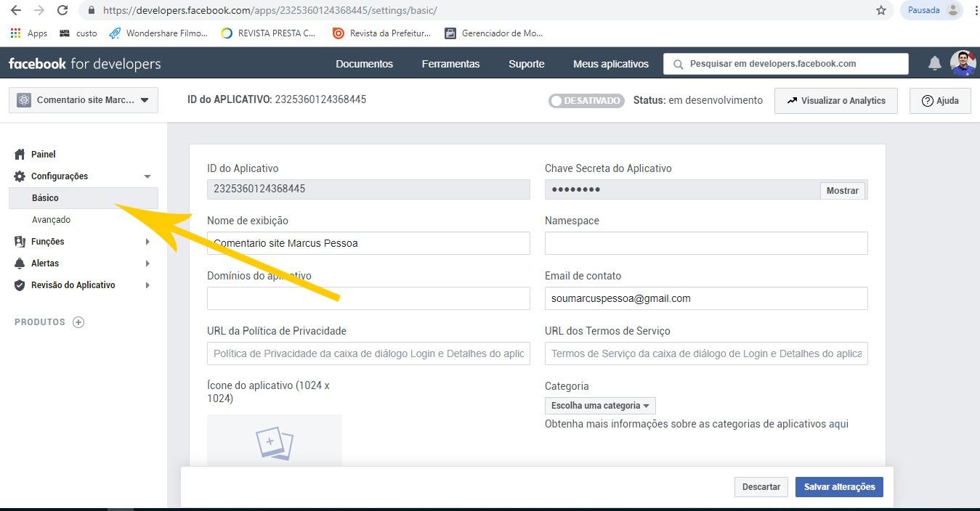The height and width of the screenshot is (511, 980).
Task: Add a product with the PRODUTOS plus icon
Action: [x=78, y=322]
